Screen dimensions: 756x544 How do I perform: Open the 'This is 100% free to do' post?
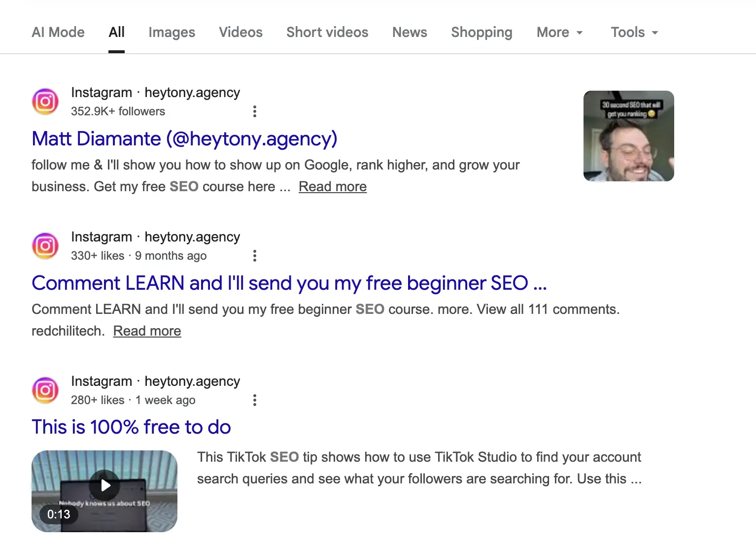click(131, 427)
